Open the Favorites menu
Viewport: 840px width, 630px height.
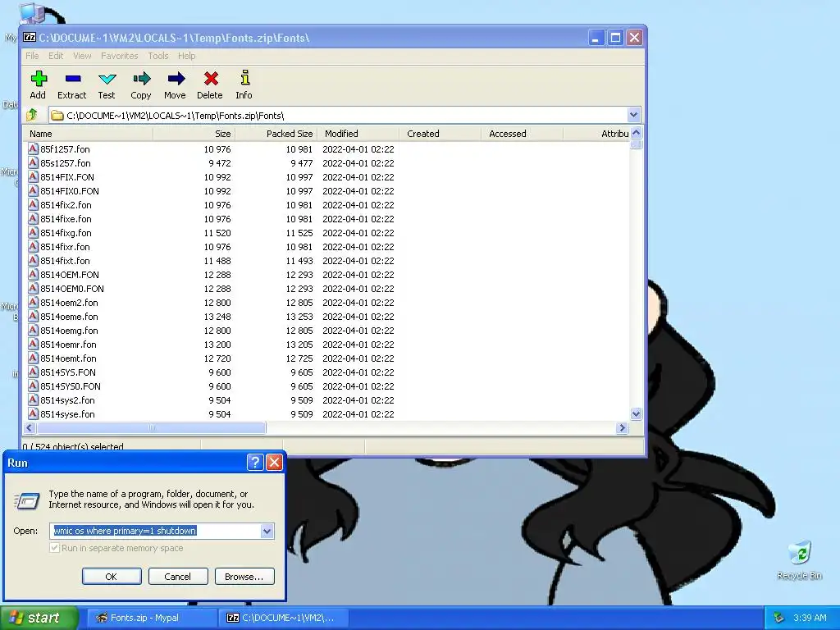pos(120,56)
